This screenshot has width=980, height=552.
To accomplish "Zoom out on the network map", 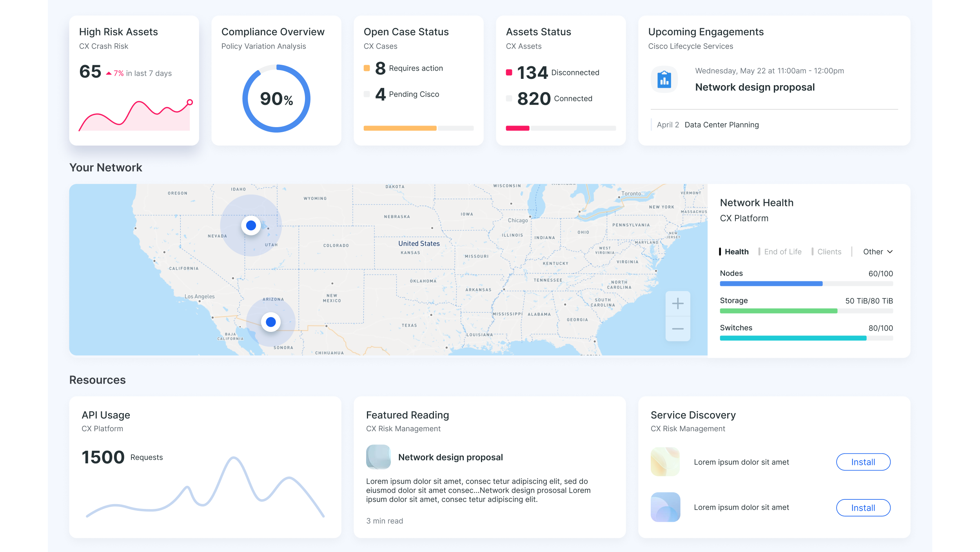I will [x=677, y=329].
